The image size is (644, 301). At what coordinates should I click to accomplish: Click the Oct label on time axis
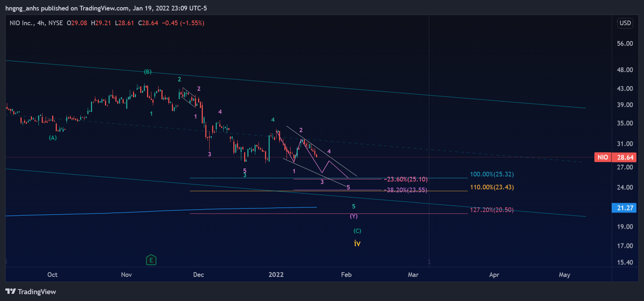52,275
